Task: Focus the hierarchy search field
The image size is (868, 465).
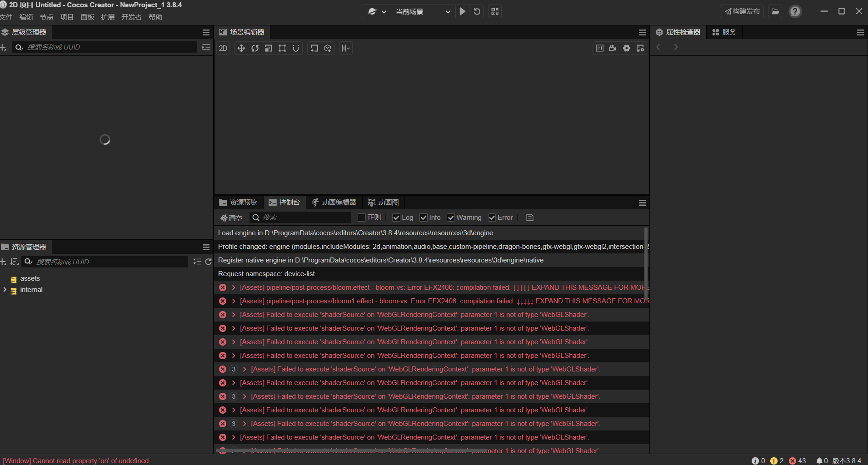Action: pyautogui.click(x=105, y=47)
